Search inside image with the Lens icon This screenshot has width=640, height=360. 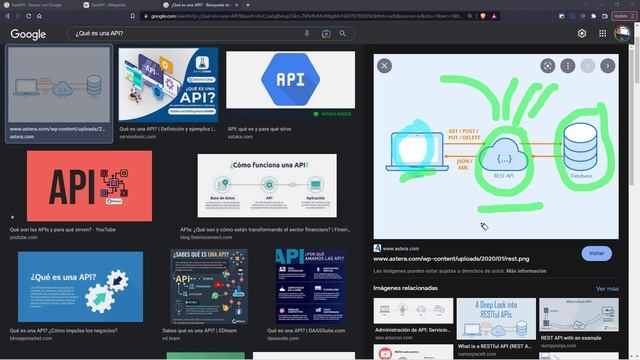pyautogui.click(x=547, y=66)
